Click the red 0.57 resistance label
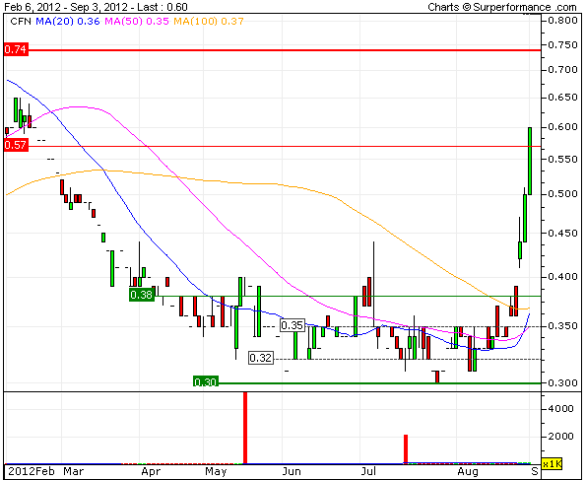Screen dimensions: 586x480 tap(16, 145)
